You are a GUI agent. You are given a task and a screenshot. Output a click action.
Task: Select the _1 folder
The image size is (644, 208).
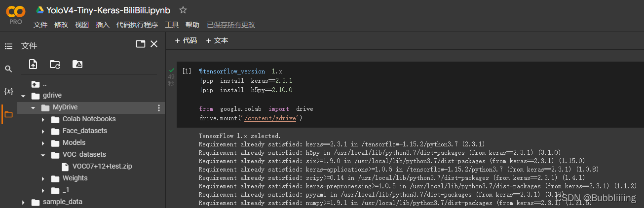pyautogui.click(x=66, y=190)
